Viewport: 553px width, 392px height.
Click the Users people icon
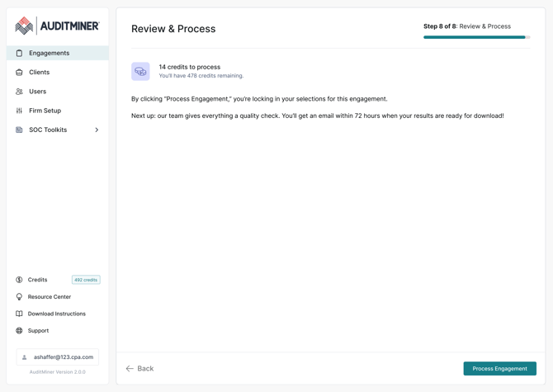[x=20, y=92]
